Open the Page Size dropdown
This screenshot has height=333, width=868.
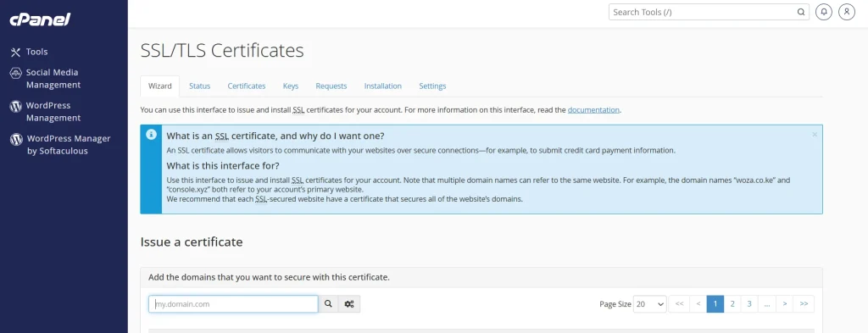tap(650, 303)
